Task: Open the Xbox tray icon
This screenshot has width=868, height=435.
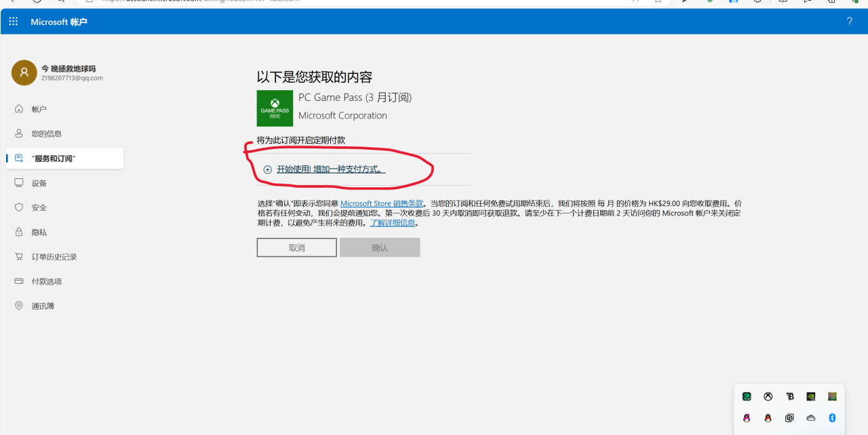Action: coord(768,396)
